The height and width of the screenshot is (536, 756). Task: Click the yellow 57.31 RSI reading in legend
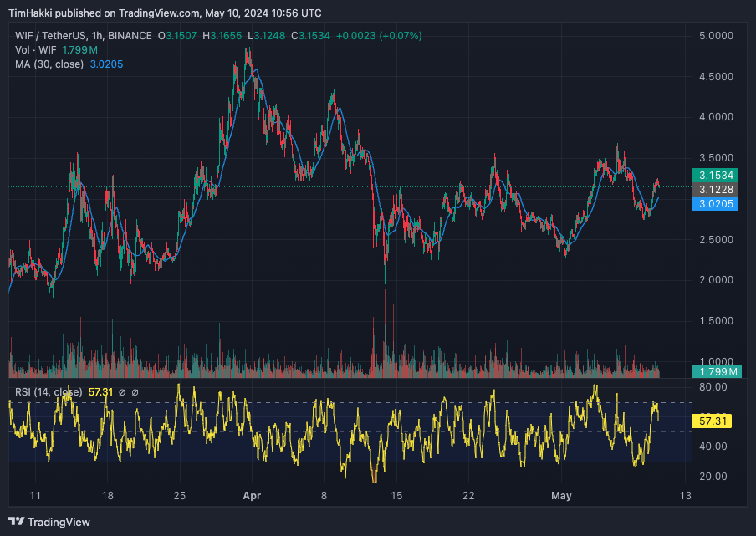(100, 391)
